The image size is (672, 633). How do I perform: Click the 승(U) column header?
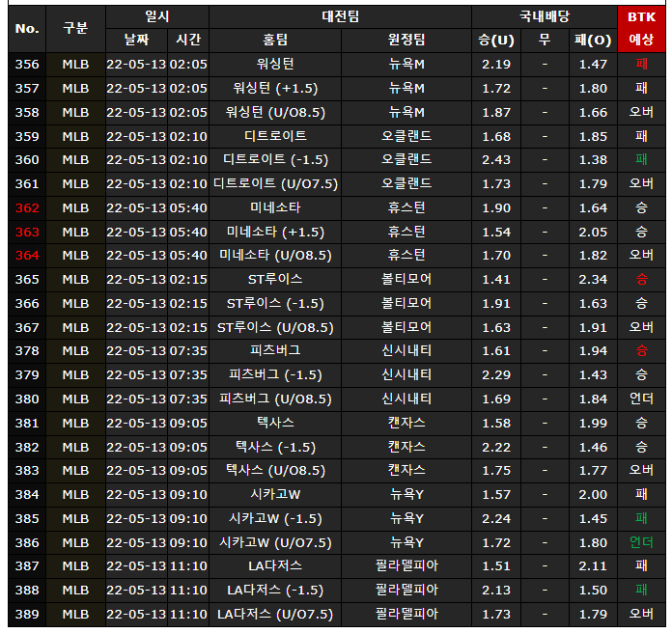point(496,41)
